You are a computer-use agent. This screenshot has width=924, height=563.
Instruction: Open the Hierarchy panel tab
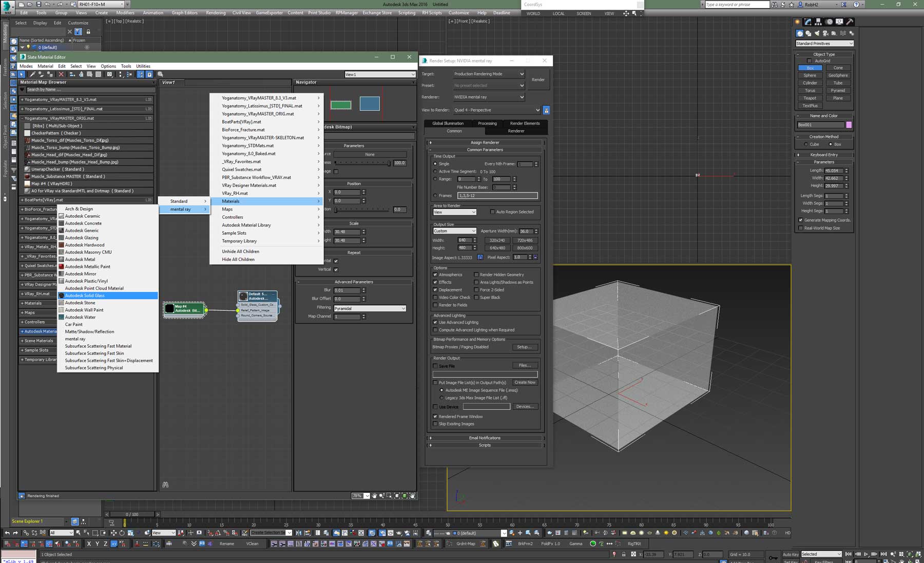click(818, 22)
